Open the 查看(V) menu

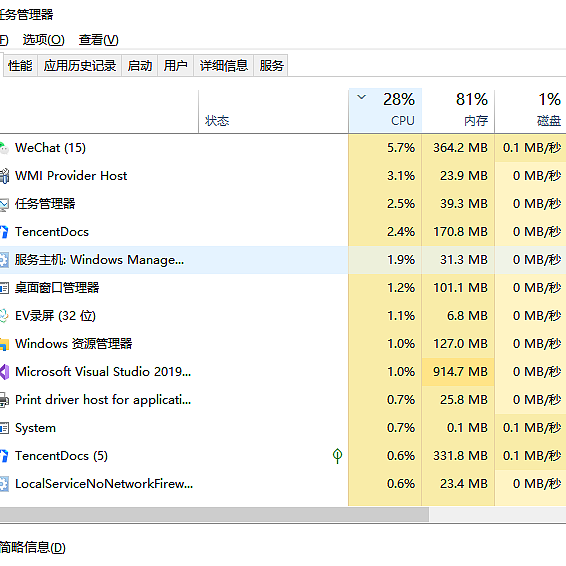[x=99, y=40]
